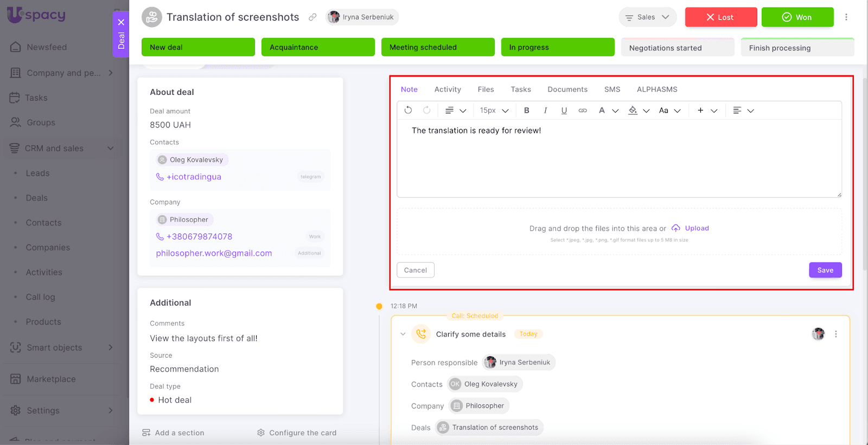The width and height of the screenshot is (868, 445).
Task: Mark the deal as Won
Action: click(797, 17)
